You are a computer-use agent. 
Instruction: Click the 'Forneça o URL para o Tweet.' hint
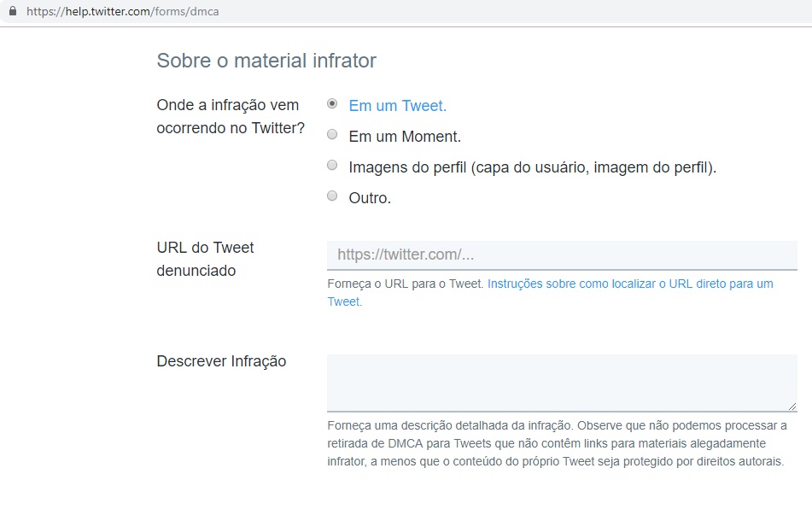(406, 284)
